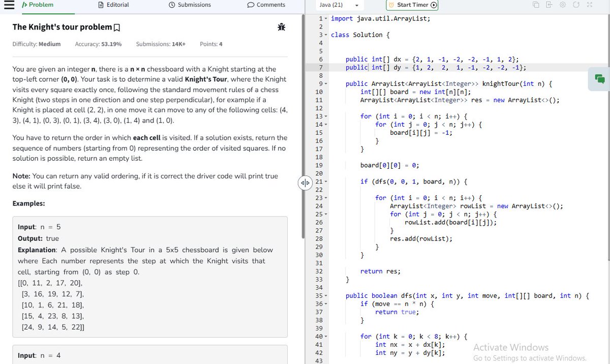This screenshot has height=364, width=610.
Task: Switch to the Editorial tab
Action: 113,5
